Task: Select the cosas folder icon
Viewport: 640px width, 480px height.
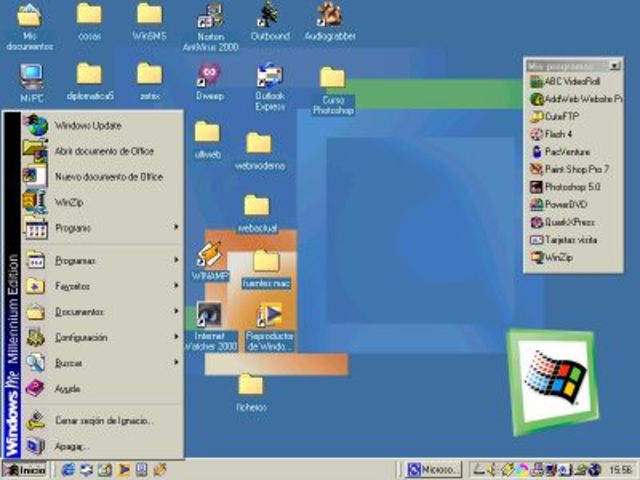Action: point(89,22)
